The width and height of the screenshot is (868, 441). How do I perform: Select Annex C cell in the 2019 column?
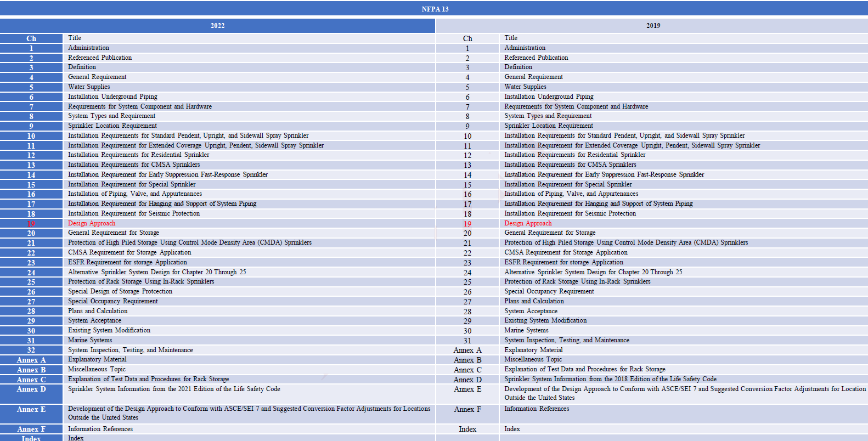(467, 370)
